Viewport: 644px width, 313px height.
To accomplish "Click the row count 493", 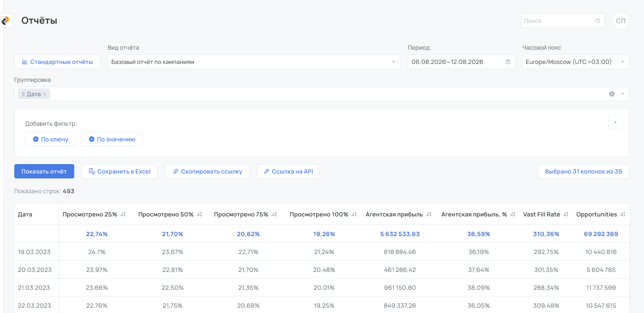I will click(68, 191).
